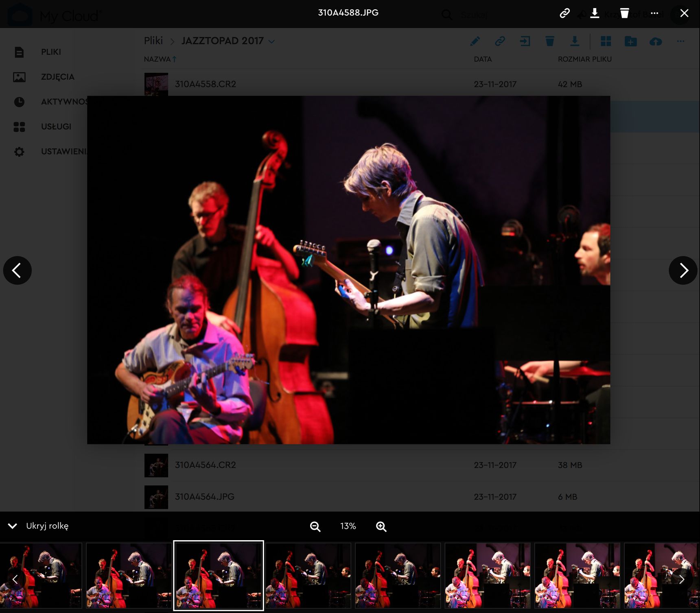Navigate to Pliki breadcrumb

pyautogui.click(x=153, y=41)
